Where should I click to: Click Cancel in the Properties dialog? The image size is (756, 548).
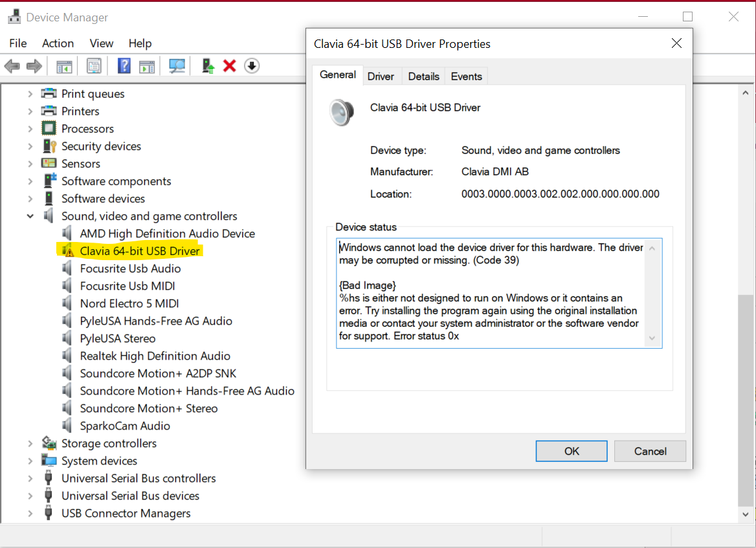(650, 451)
